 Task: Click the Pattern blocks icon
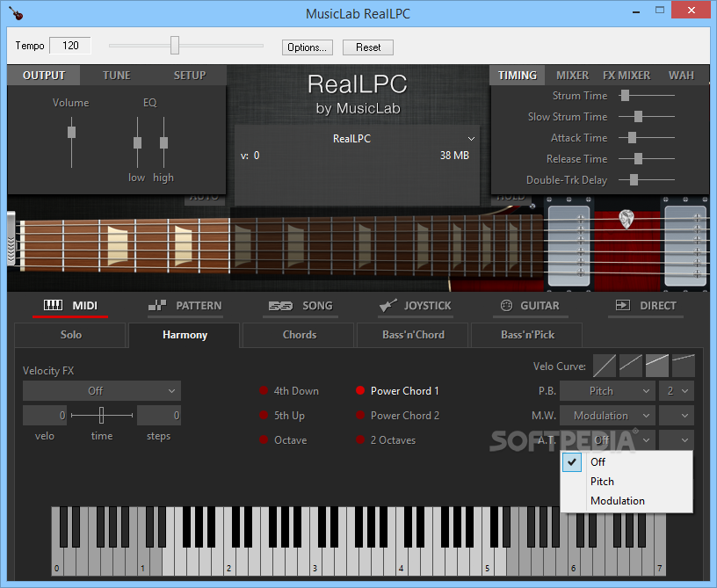tap(156, 306)
